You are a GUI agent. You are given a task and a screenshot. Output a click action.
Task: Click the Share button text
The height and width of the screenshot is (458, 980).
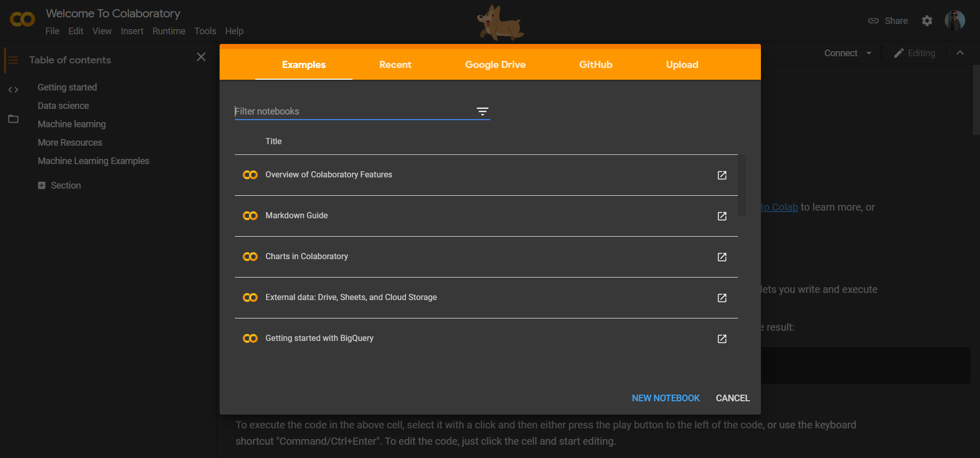click(x=896, y=21)
